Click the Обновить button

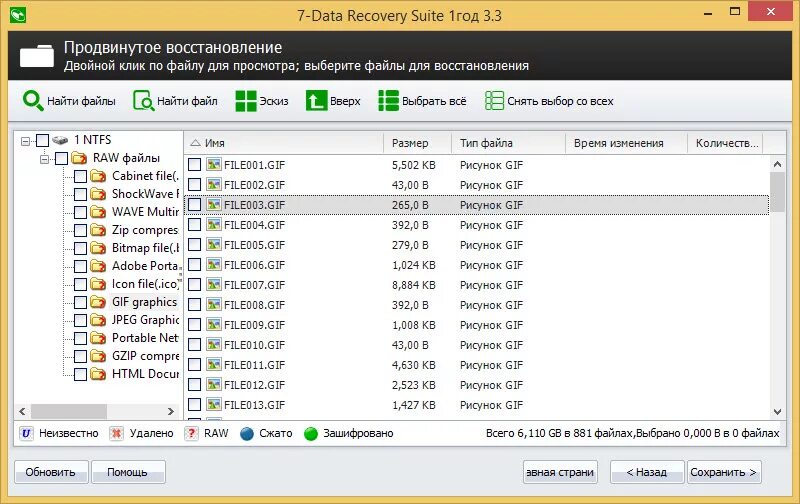[51, 472]
